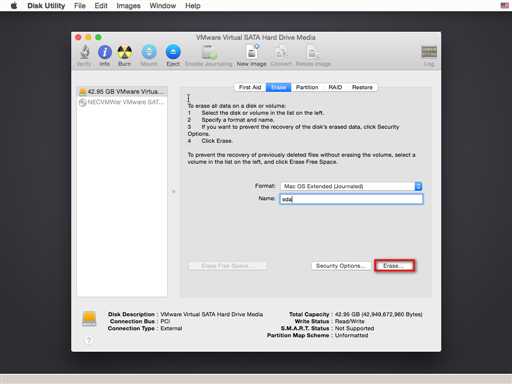
Task: Open the Images menu
Action: pyautogui.click(x=128, y=6)
